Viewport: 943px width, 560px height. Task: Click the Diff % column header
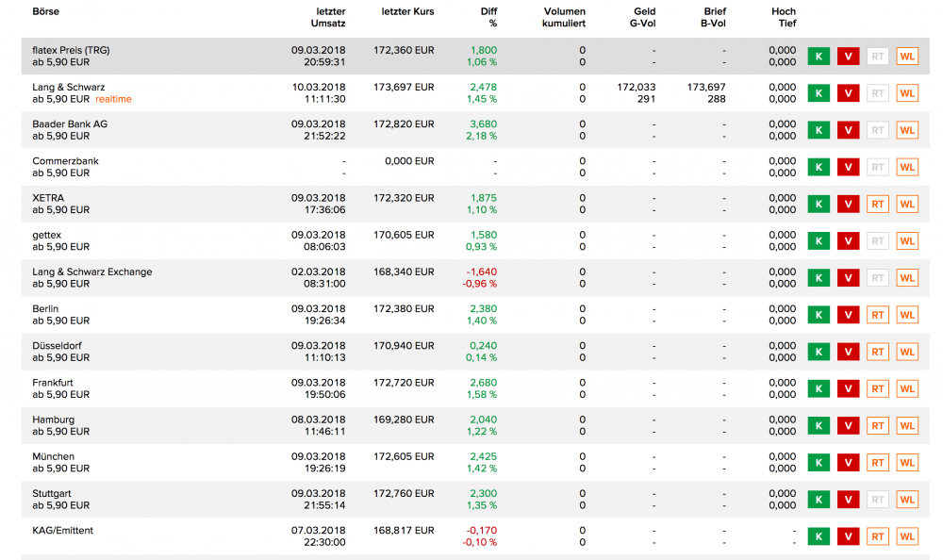tap(487, 17)
